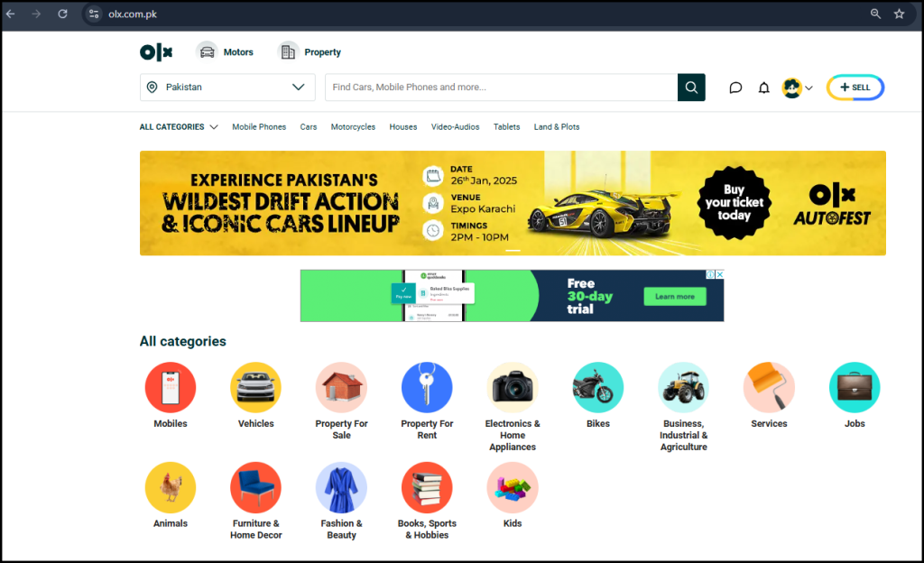Open the Bikes category icon
The height and width of the screenshot is (563, 924).
pos(597,386)
